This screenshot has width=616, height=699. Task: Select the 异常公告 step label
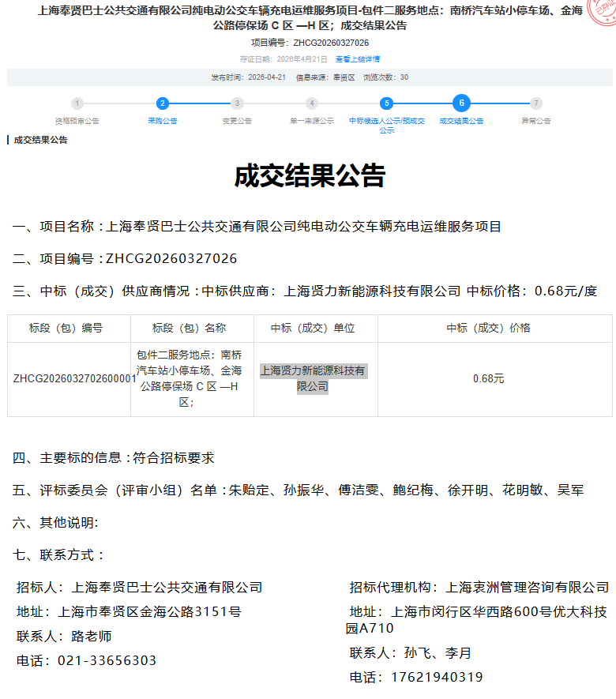(x=536, y=121)
